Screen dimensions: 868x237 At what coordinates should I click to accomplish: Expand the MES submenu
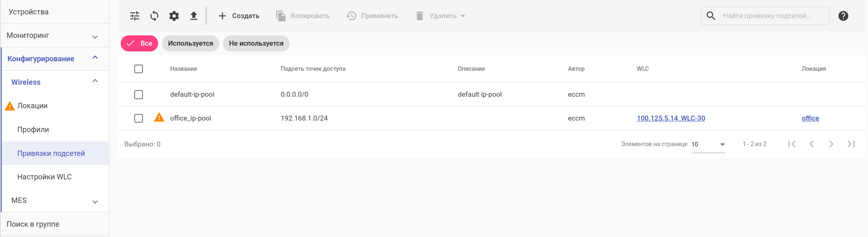click(95, 202)
